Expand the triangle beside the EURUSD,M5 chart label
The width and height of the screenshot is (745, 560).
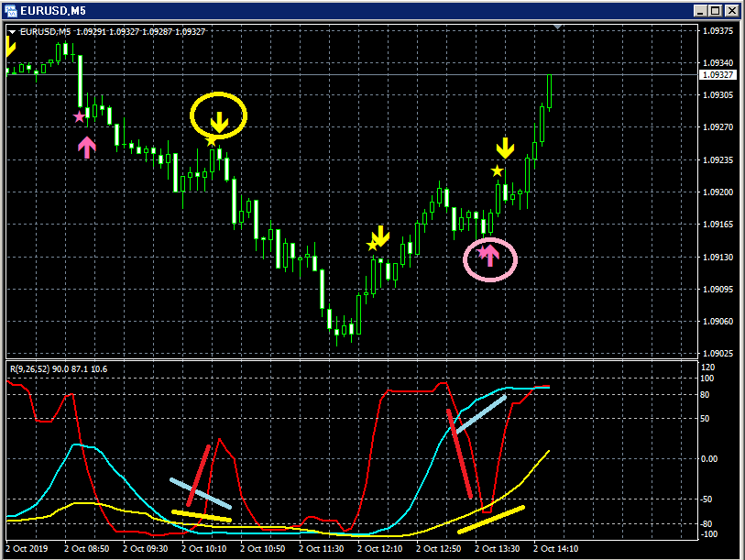coord(12,32)
